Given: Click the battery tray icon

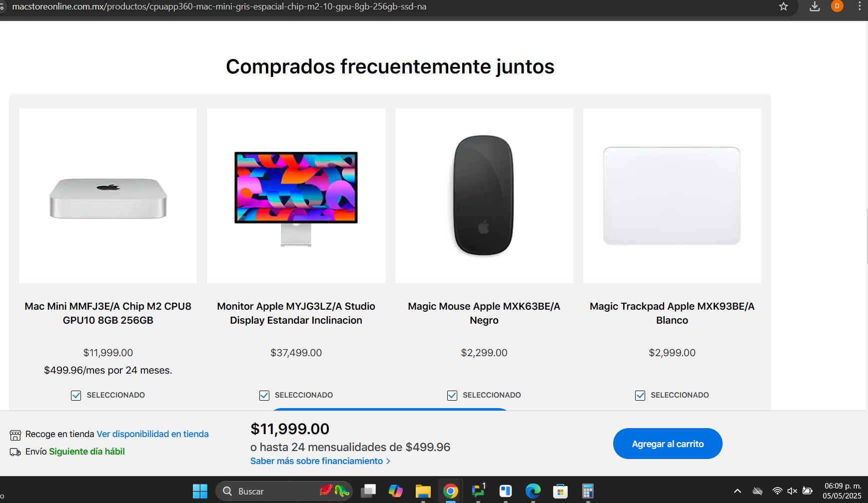Looking at the screenshot, I should coord(808,491).
